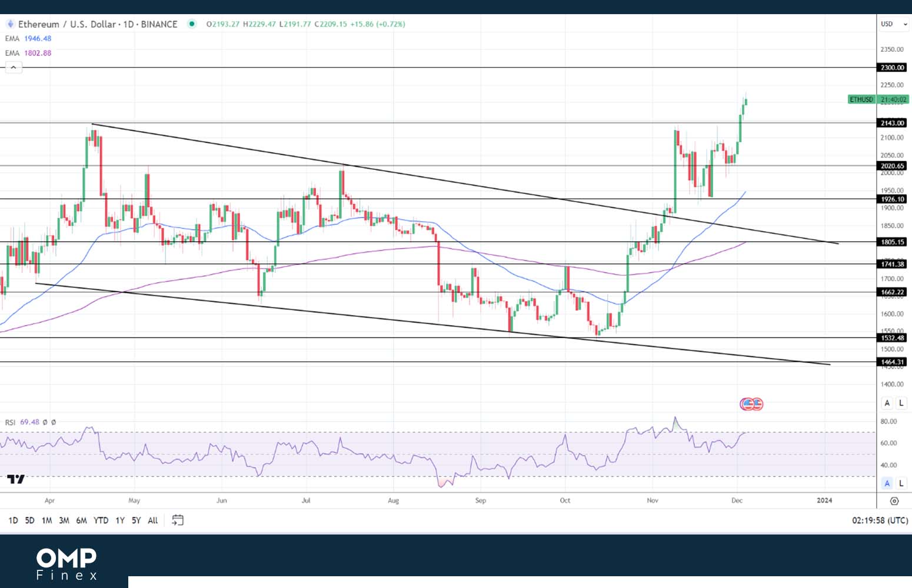Select the 1Y time range
The image size is (912, 588).
coord(119,520)
